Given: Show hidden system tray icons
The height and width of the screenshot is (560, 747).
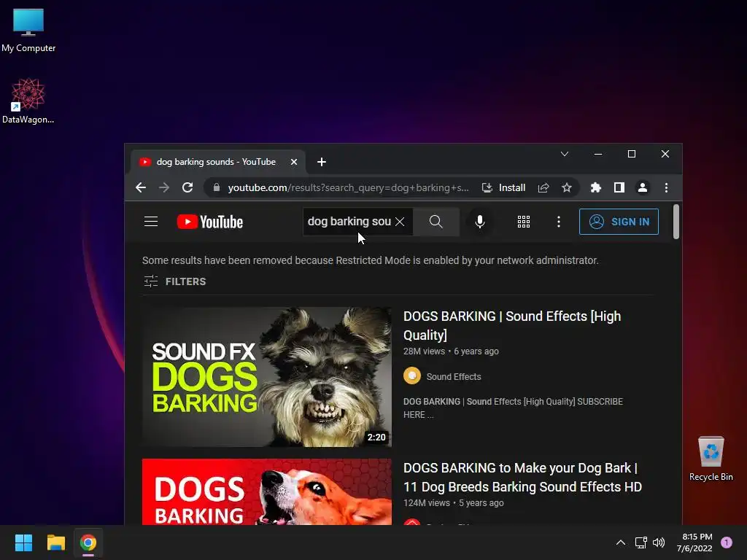Looking at the screenshot, I should click(x=620, y=542).
